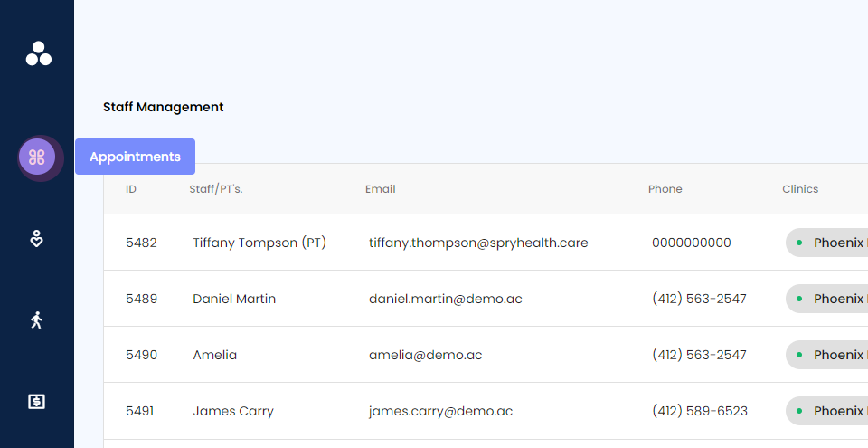Click the Clinics column header
868x448 pixels.
[x=800, y=189]
